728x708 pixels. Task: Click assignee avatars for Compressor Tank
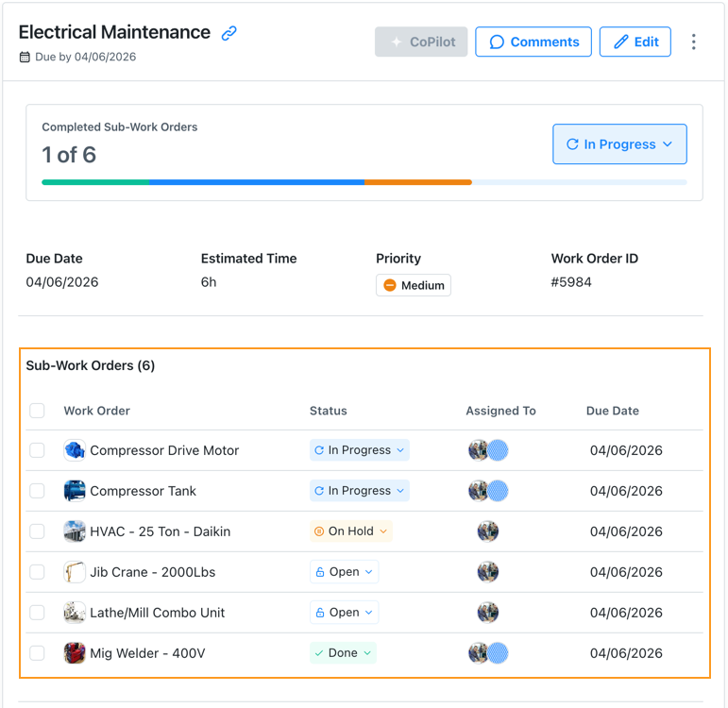tap(488, 491)
